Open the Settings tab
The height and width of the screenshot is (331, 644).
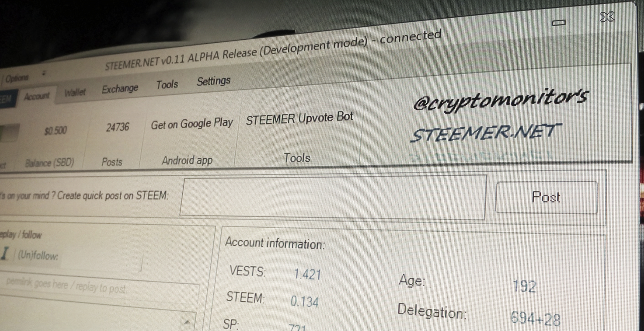[213, 81]
